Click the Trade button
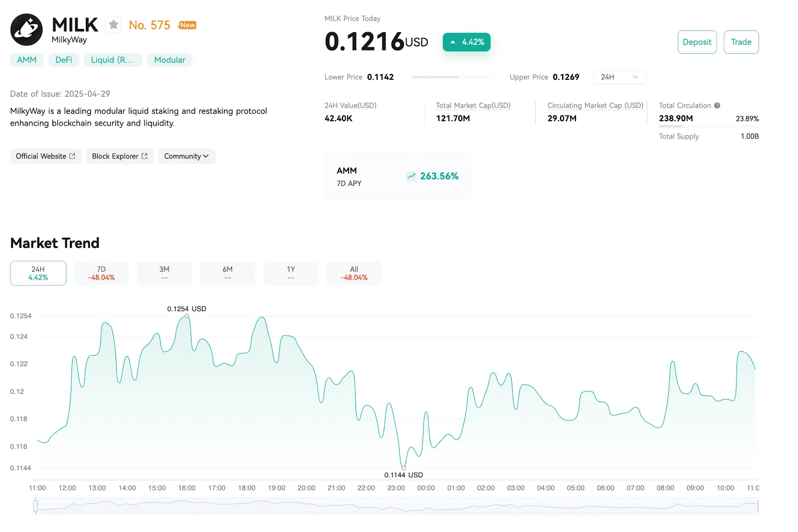Image resolution: width=798 pixels, height=532 pixels. [x=741, y=42]
